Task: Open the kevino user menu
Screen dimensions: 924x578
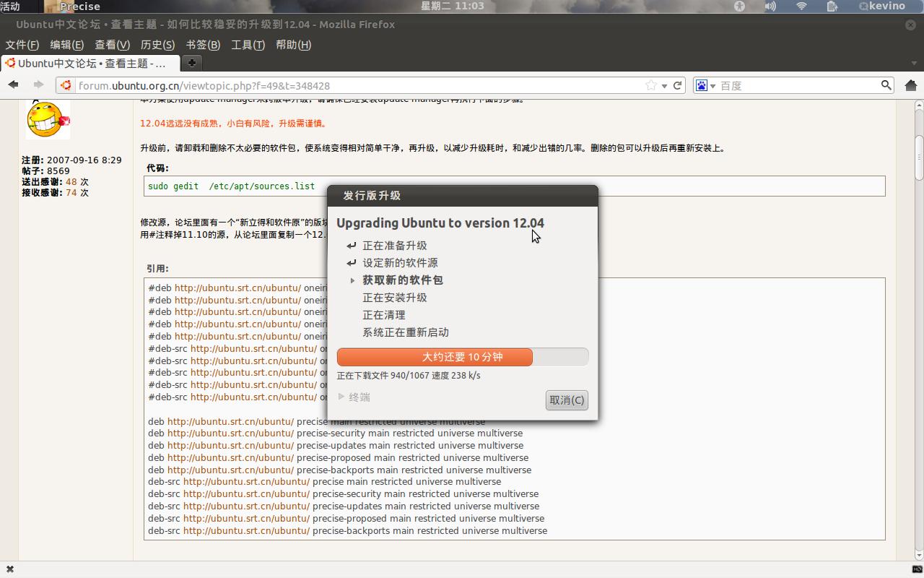Action: (882, 6)
